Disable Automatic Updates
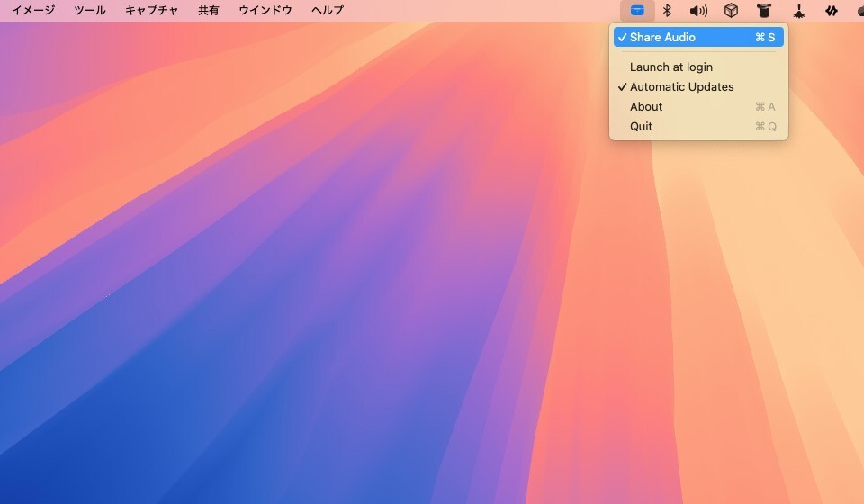 click(698, 87)
